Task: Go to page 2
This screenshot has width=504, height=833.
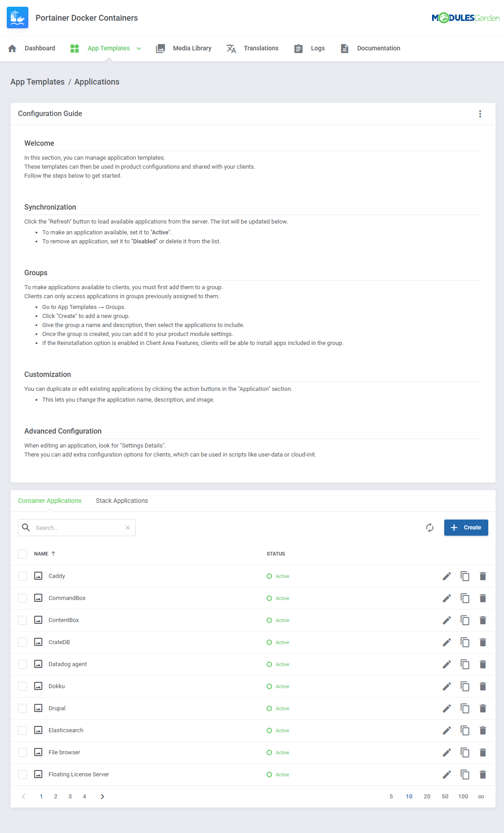Action: click(56, 797)
